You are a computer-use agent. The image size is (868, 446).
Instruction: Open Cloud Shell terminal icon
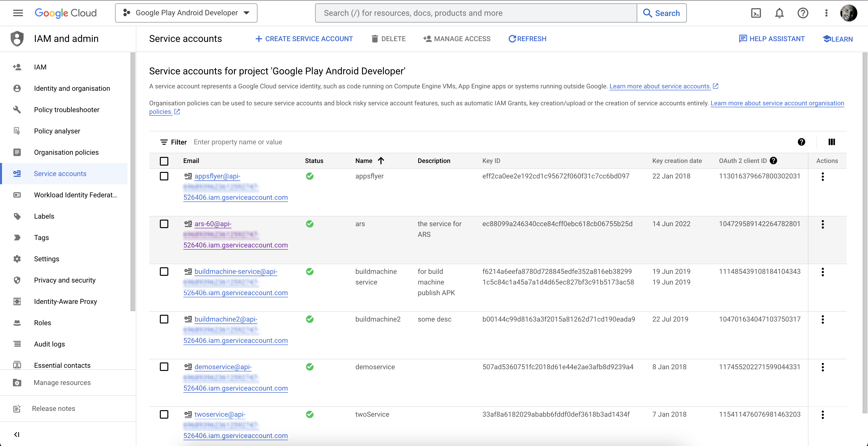click(x=756, y=13)
